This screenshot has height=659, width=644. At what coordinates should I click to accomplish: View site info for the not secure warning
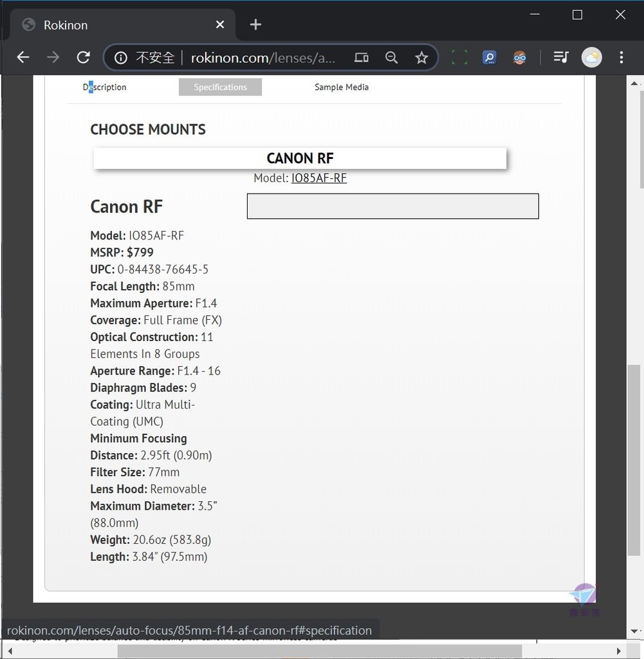tap(120, 57)
